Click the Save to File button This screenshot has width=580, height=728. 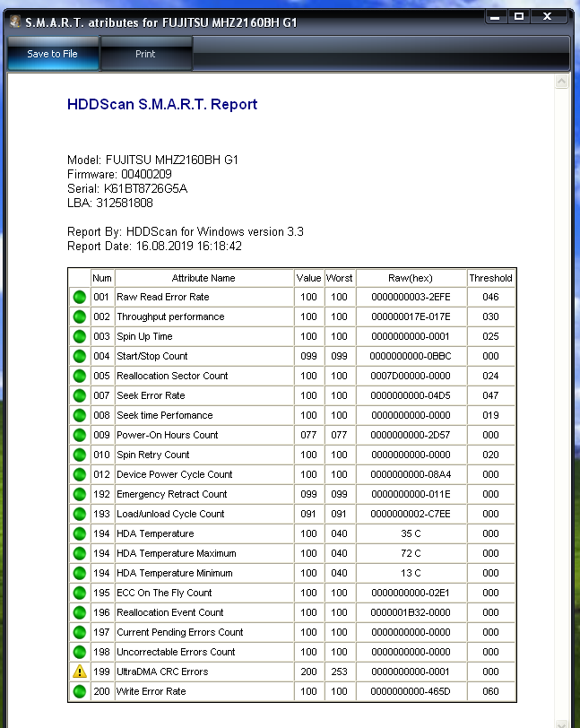point(52,54)
